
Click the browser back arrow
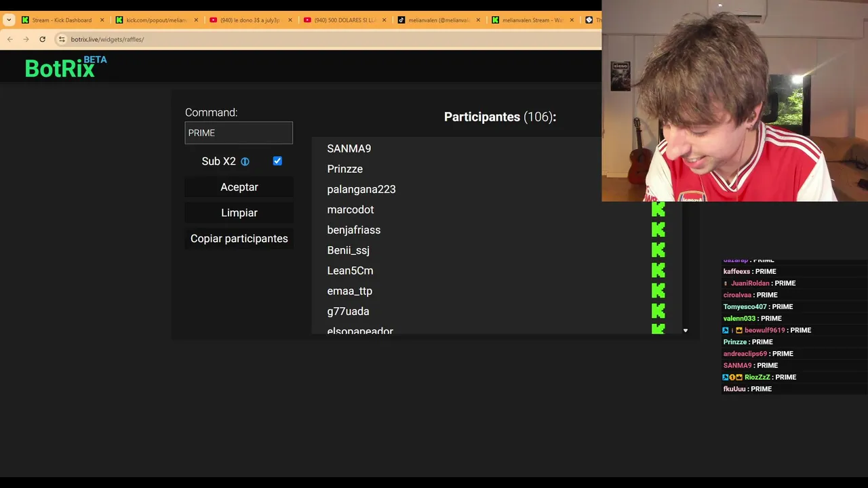(9, 39)
